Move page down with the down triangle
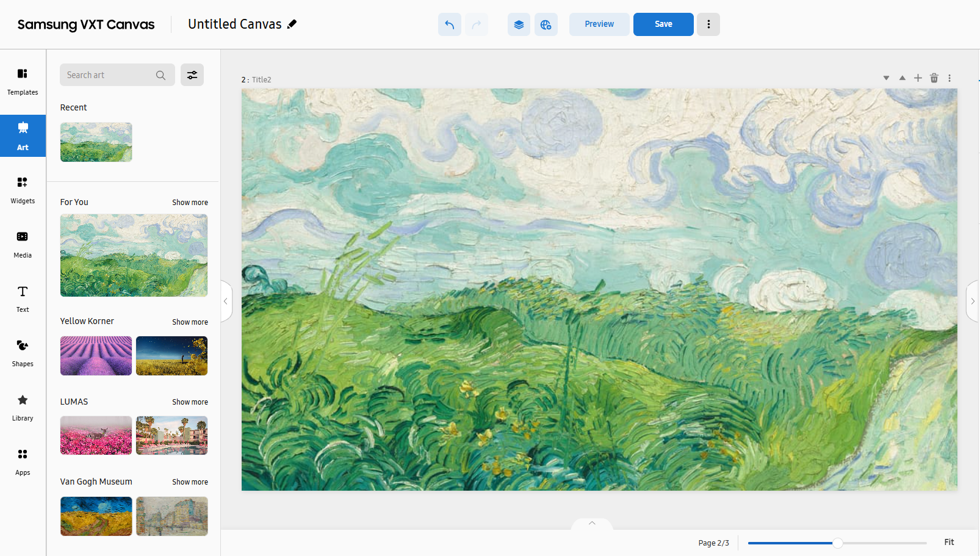Viewport: 980px width, 556px height. [x=886, y=78]
